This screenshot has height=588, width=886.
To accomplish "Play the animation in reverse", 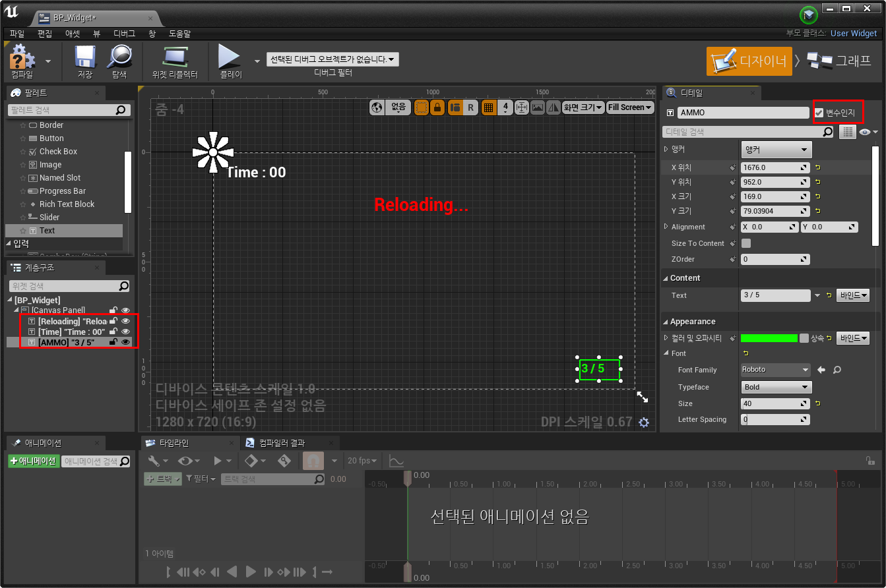I will pos(232,572).
